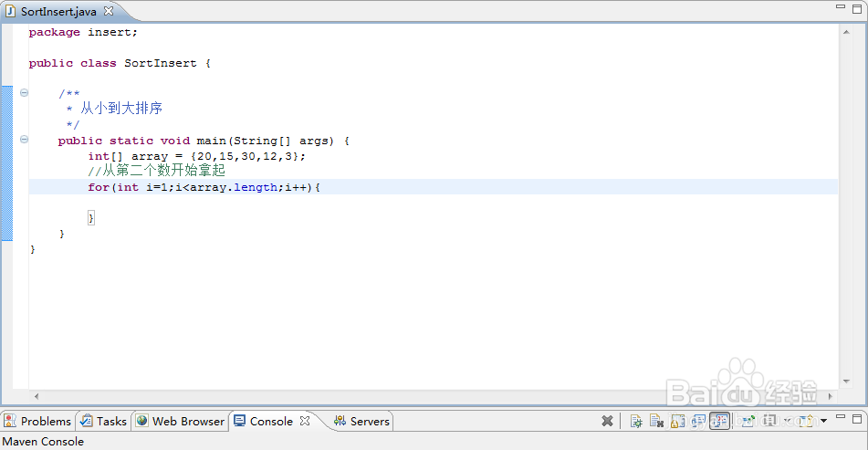Click the class name 'SortInsert' in declaration
The image size is (868, 450).
click(160, 63)
